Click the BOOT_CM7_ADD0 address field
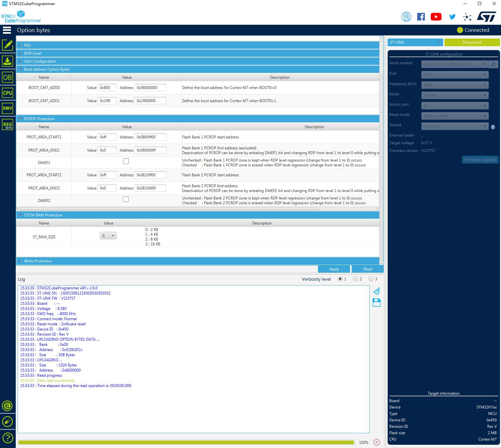Viewport: 501px width, 448px height. click(150, 88)
